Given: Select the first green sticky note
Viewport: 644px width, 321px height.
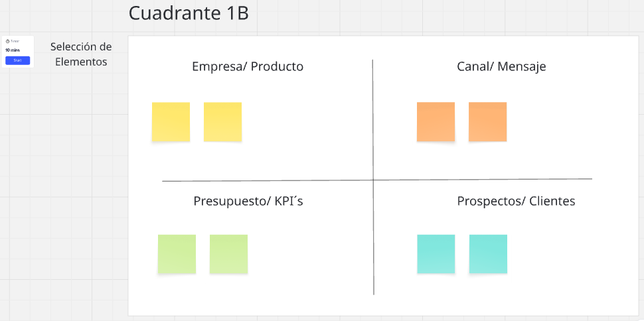Looking at the screenshot, I should 177,253.
